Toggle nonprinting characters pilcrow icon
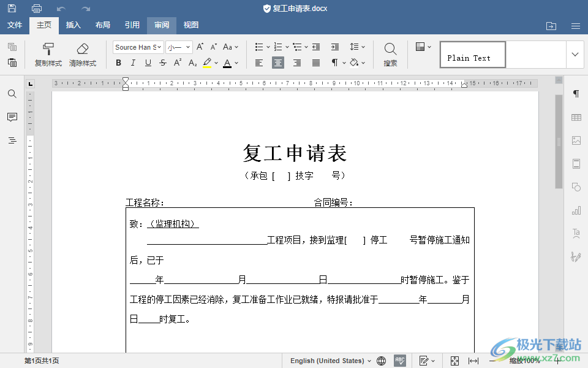 pos(334,63)
